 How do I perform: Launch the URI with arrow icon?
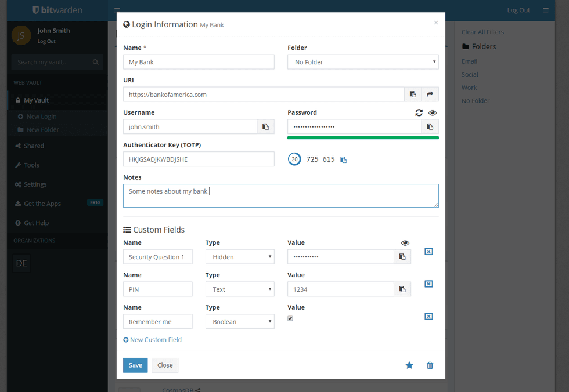[x=430, y=95]
